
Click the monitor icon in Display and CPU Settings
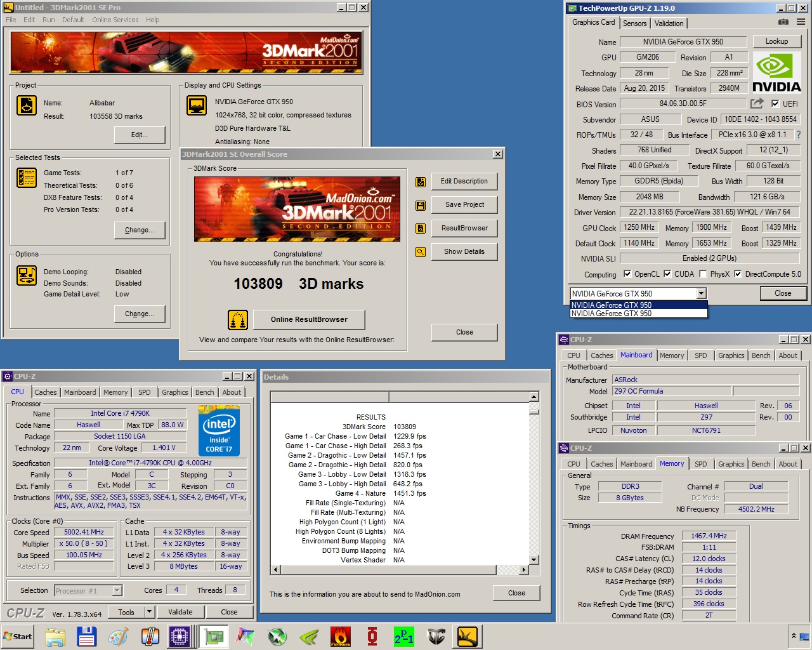[x=197, y=105]
